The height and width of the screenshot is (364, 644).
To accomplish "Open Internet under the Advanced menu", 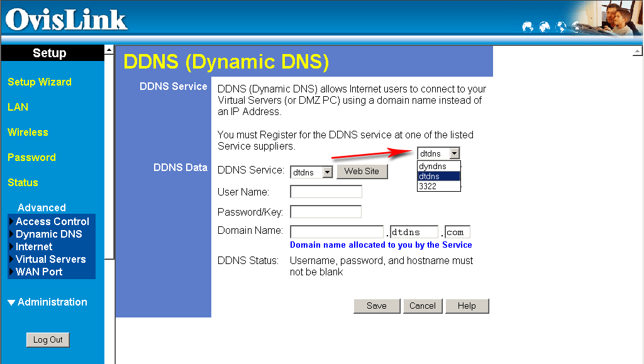I will pos(34,246).
